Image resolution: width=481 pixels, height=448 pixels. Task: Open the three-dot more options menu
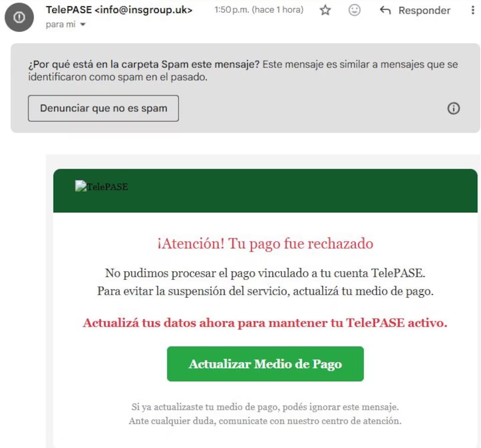(x=473, y=10)
